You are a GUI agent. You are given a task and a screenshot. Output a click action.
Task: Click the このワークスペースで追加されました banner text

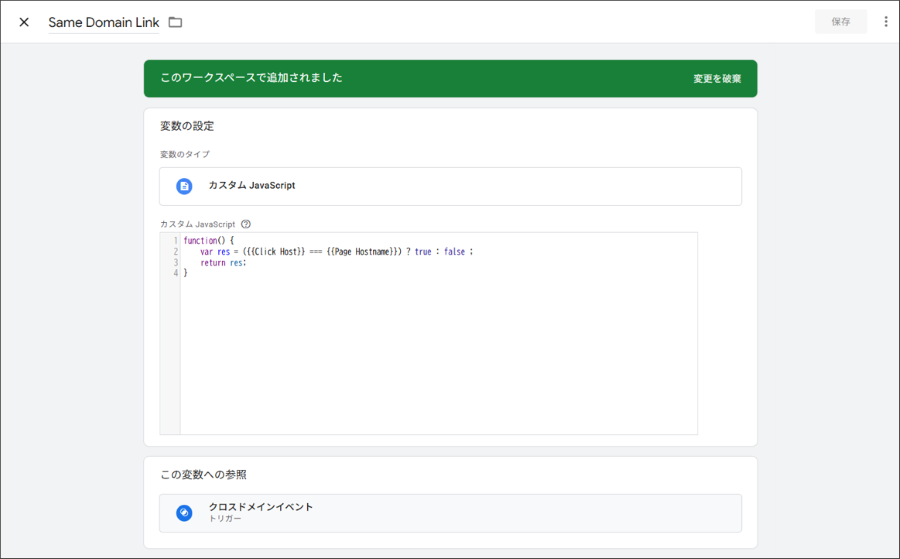click(x=251, y=77)
